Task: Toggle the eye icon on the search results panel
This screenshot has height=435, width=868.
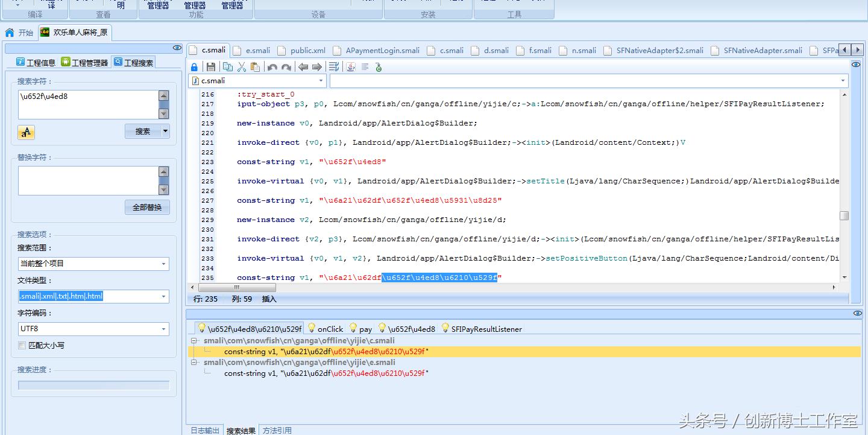Action: pyautogui.click(x=857, y=313)
